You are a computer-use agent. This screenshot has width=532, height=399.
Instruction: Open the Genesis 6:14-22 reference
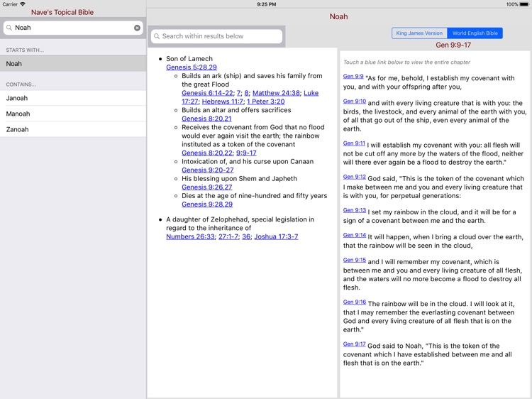[x=207, y=93]
